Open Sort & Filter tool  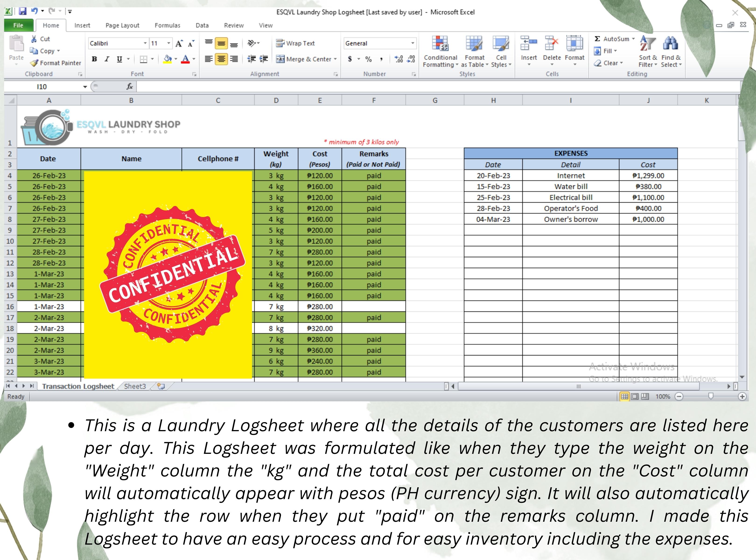pos(647,44)
